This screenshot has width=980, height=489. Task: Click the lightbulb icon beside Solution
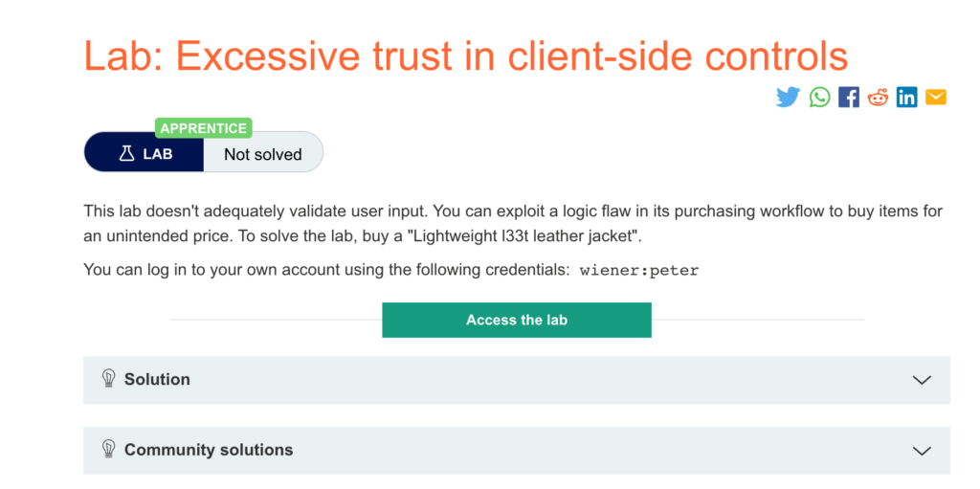tap(109, 379)
